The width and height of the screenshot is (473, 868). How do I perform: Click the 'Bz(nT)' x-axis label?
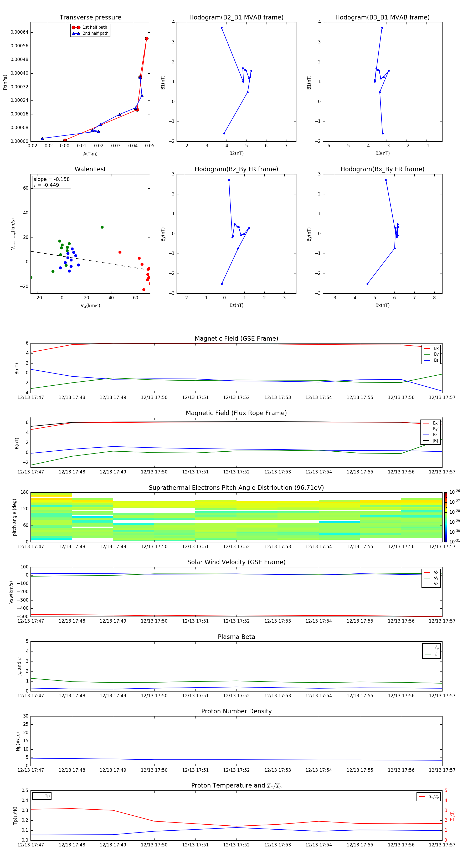click(x=236, y=305)
